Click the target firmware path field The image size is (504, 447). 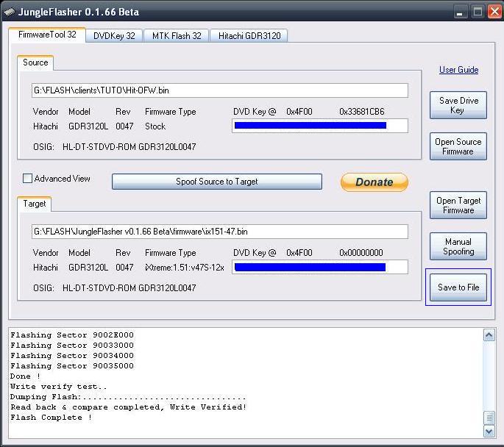[x=220, y=232]
